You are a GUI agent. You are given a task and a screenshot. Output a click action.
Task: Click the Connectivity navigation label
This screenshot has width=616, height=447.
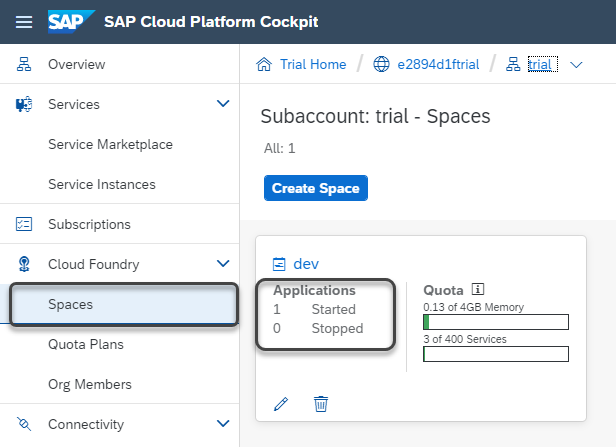(86, 424)
